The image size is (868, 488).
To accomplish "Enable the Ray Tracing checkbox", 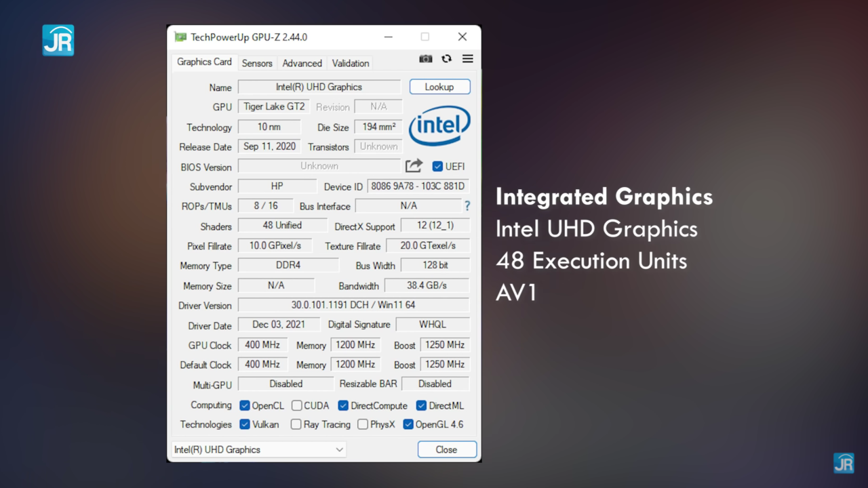I will click(x=296, y=424).
